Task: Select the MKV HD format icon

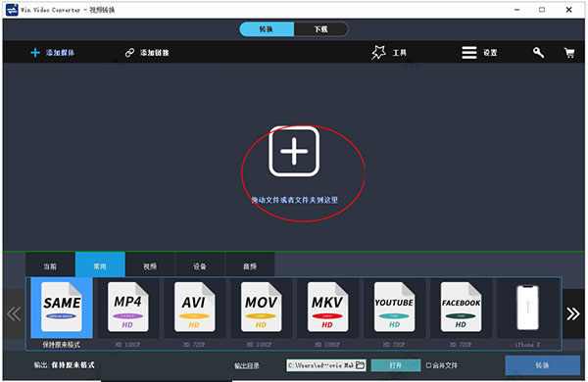Action: (x=327, y=307)
